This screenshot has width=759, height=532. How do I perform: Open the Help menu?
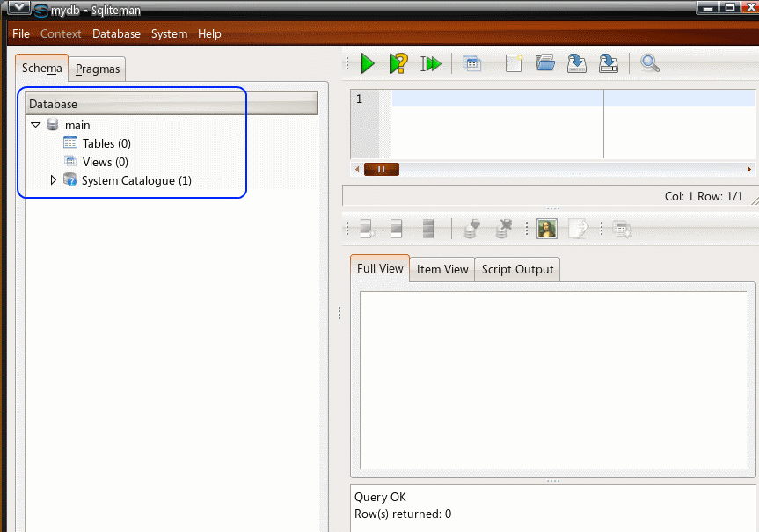[x=209, y=34]
